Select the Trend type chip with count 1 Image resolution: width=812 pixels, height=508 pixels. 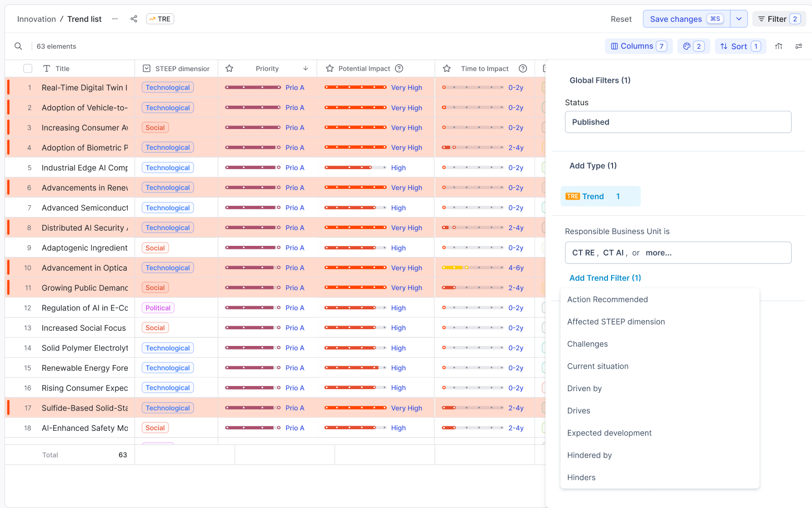point(600,197)
